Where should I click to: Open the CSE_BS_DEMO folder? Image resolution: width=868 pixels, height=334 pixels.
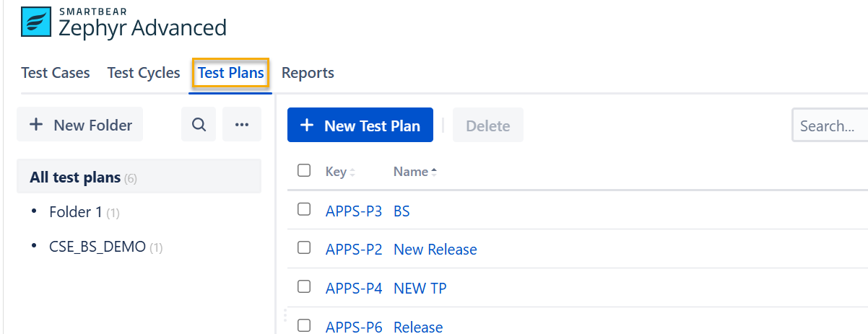point(97,247)
